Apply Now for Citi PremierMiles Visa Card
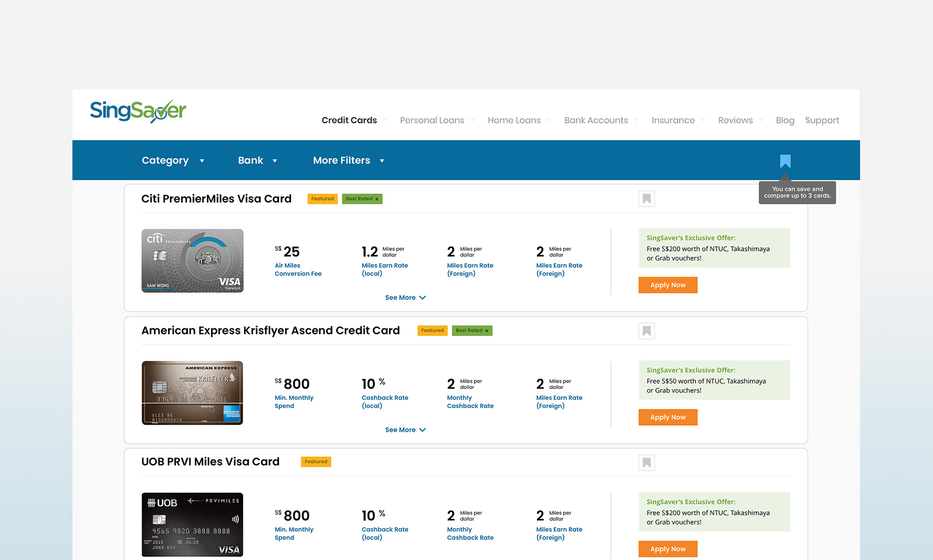Image resolution: width=933 pixels, height=560 pixels. tap(668, 285)
